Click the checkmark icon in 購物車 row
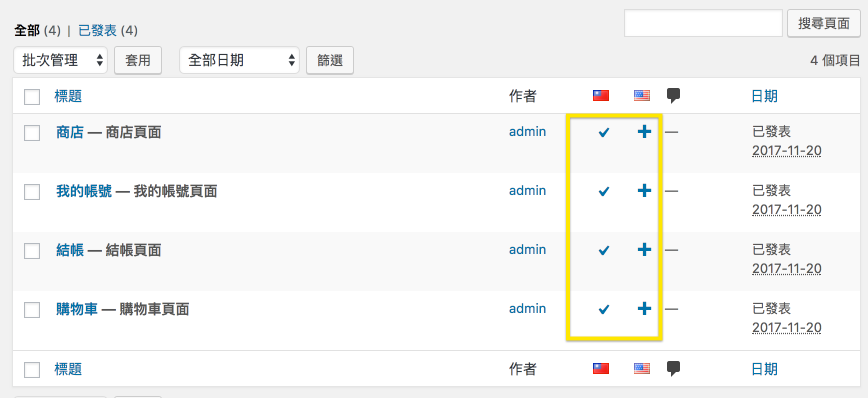The height and width of the screenshot is (398, 868). coord(604,309)
